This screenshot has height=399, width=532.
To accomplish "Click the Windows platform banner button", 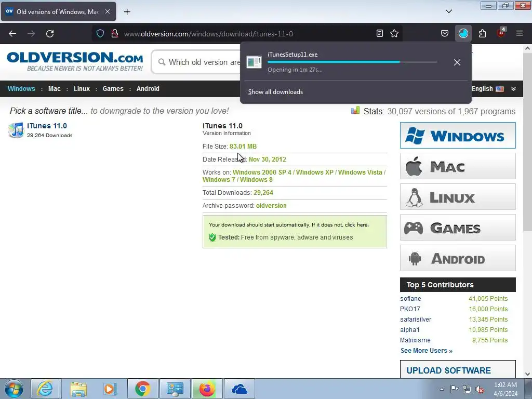I will pos(458,136).
